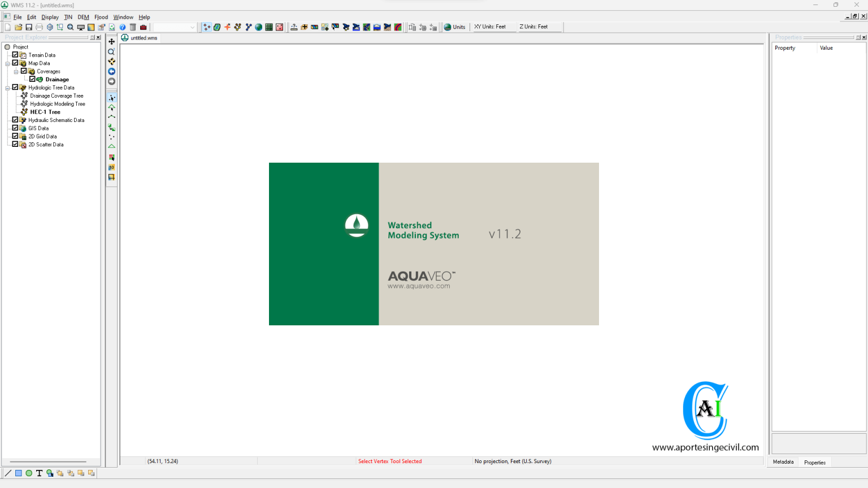Viewport: 868px width, 488px height.
Task: Click the blue Previous View arrow
Action: pos(111,71)
